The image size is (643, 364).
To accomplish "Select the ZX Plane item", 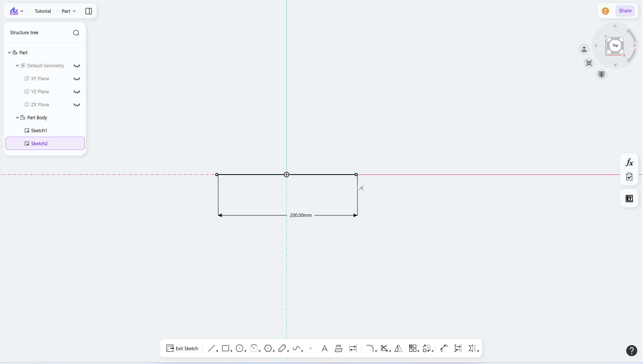I will click(x=40, y=105).
